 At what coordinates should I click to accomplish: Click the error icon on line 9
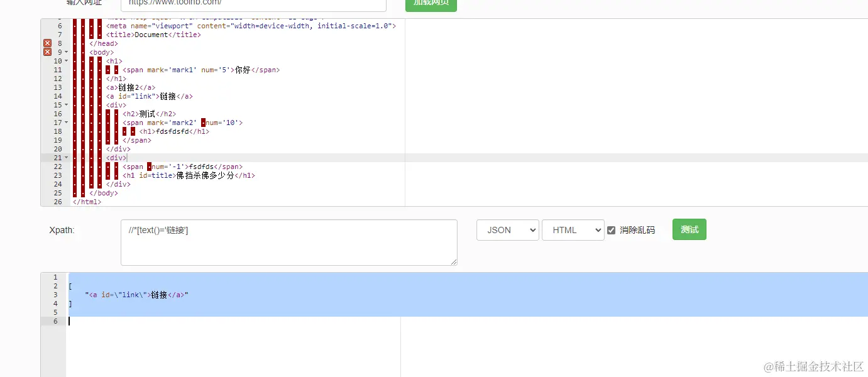[x=47, y=52]
